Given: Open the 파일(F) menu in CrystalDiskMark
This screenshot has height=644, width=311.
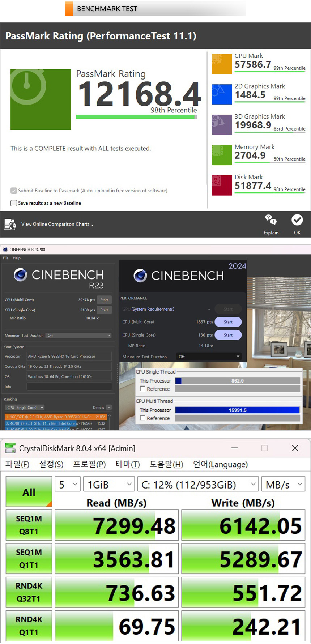Looking at the screenshot, I should coord(17,464).
